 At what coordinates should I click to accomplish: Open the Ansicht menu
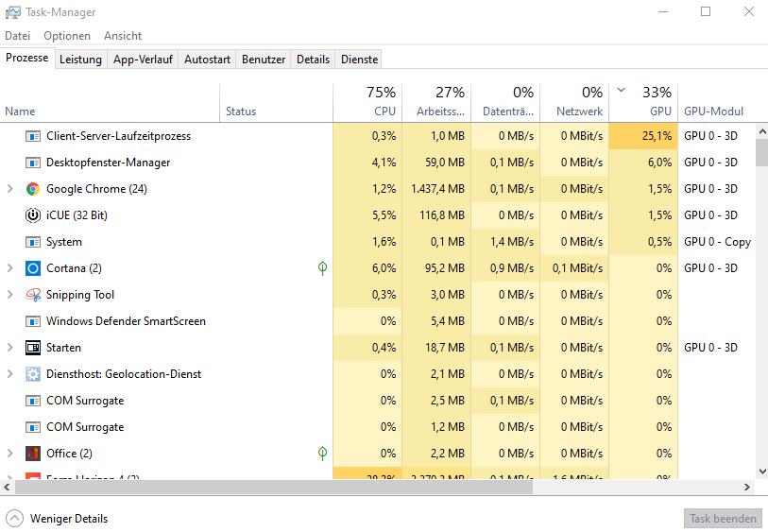click(123, 36)
